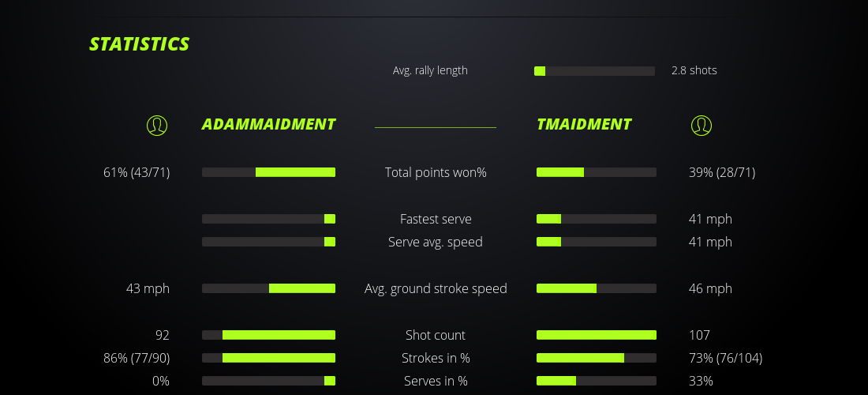The image size is (868, 395).
Task: Open the ADAMMAIDMENT player name
Action: pyautogui.click(x=268, y=124)
